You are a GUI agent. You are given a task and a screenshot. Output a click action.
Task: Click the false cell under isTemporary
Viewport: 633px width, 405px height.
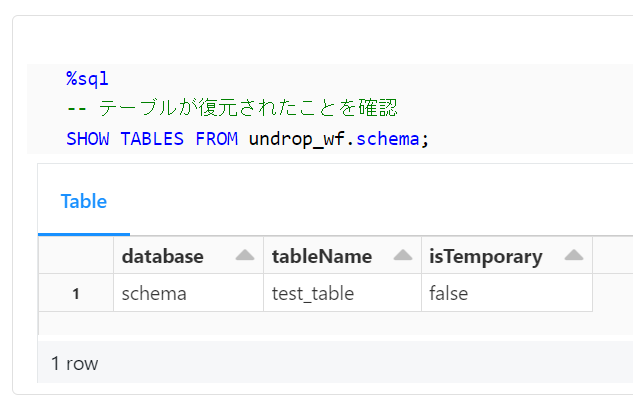coord(449,294)
